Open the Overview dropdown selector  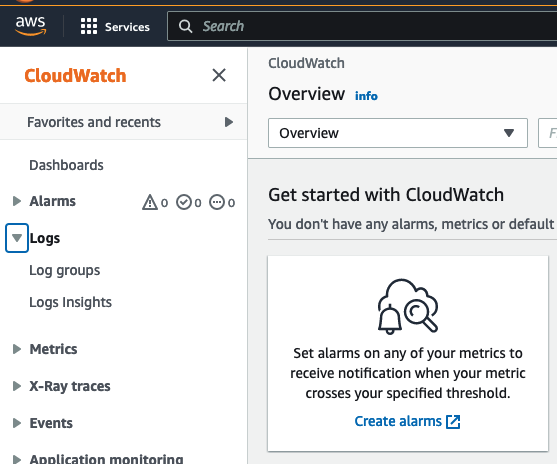pyautogui.click(x=398, y=133)
